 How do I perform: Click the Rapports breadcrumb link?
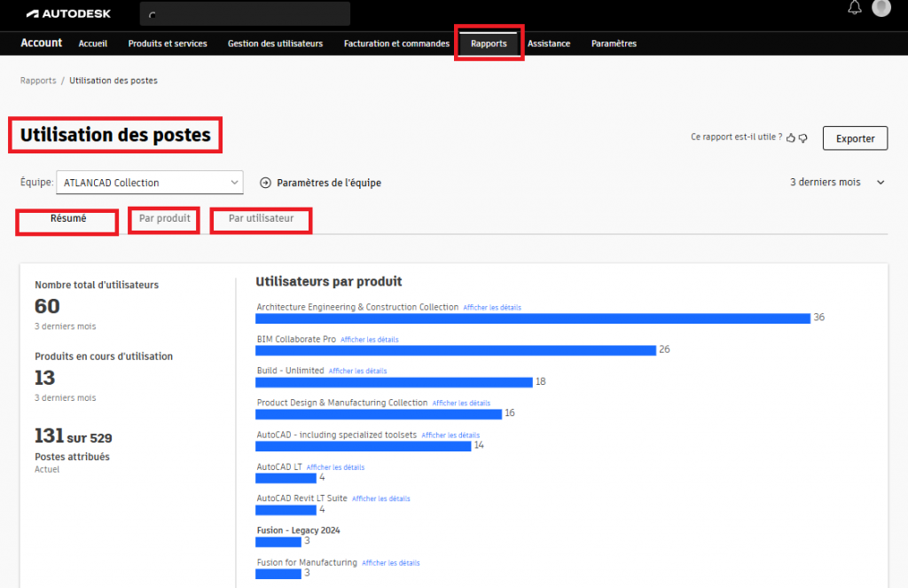pos(38,81)
